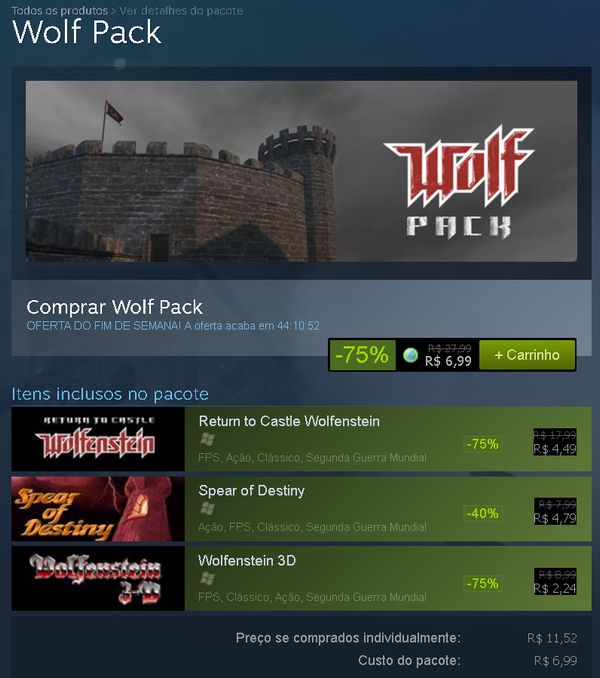Select the Wolfenstein 3D title text
The width and height of the screenshot is (600, 678).
point(247,560)
